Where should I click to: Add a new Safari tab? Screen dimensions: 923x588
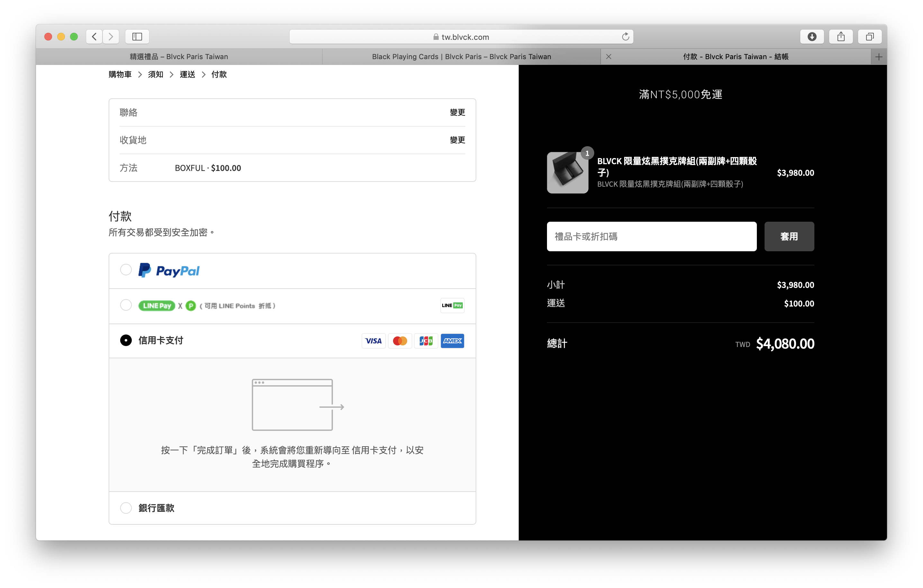(x=879, y=57)
